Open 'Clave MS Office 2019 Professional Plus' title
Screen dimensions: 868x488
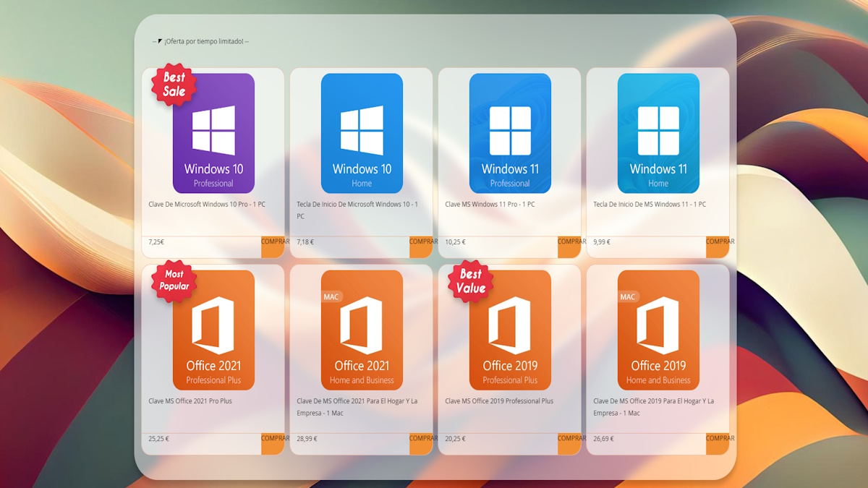[499, 401]
